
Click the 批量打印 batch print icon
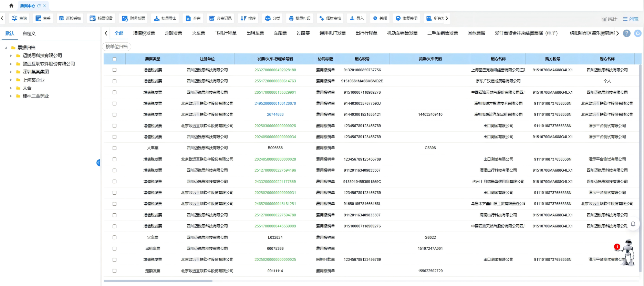coord(291,18)
